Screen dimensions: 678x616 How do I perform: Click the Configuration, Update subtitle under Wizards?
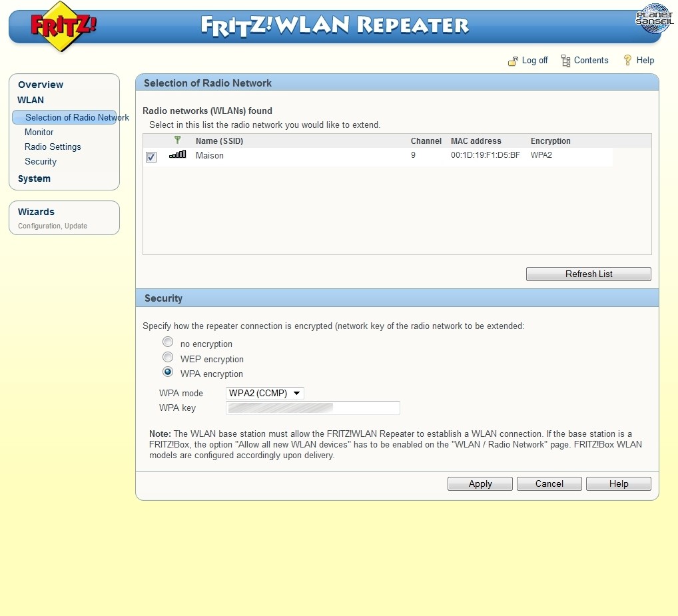pos(53,226)
